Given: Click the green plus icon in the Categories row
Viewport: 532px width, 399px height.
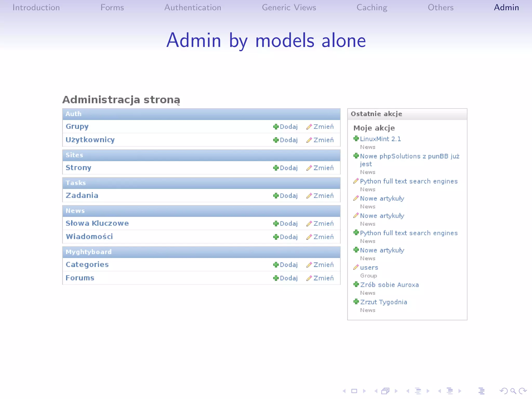Looking at the screenshot, I should [276, 265].
